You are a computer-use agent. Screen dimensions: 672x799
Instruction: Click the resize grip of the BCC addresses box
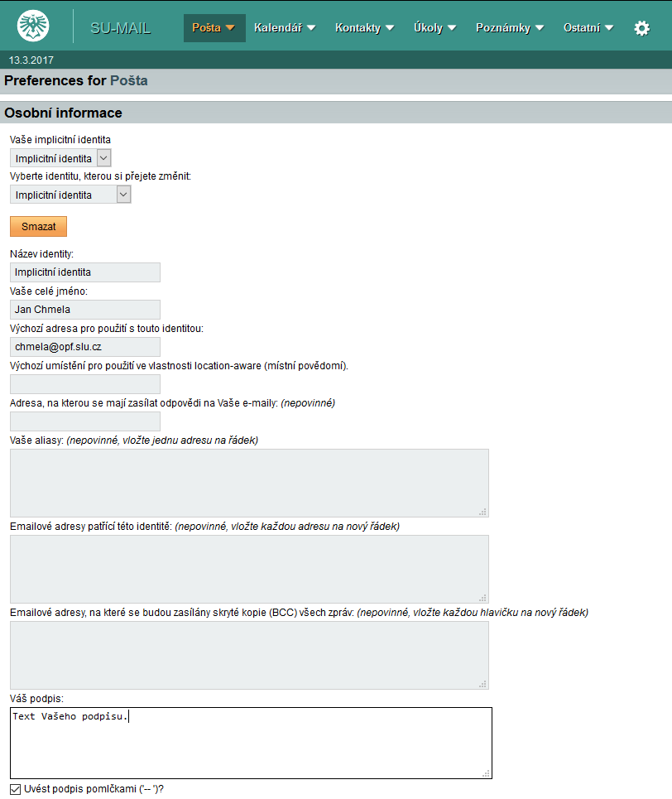[x=483, y=684]
